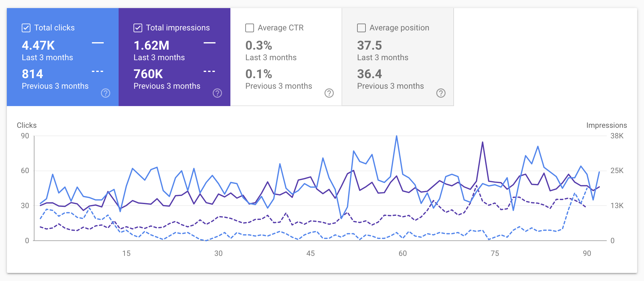The height and width of the screenshot is (281, 644).
Task: Open the Total impressions help tooltip
Action: pyautogui.click(x=217, y=93)
